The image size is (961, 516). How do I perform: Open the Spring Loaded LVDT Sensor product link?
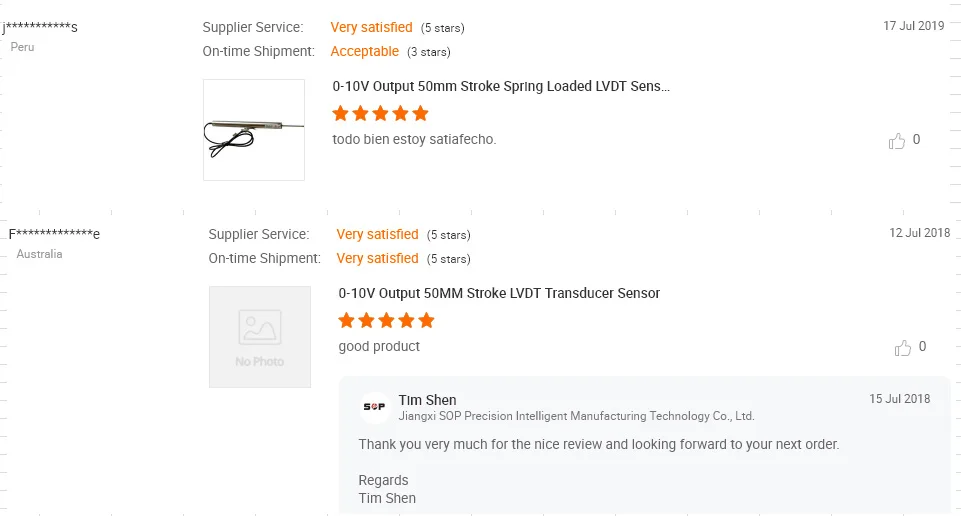coord(501,87)
